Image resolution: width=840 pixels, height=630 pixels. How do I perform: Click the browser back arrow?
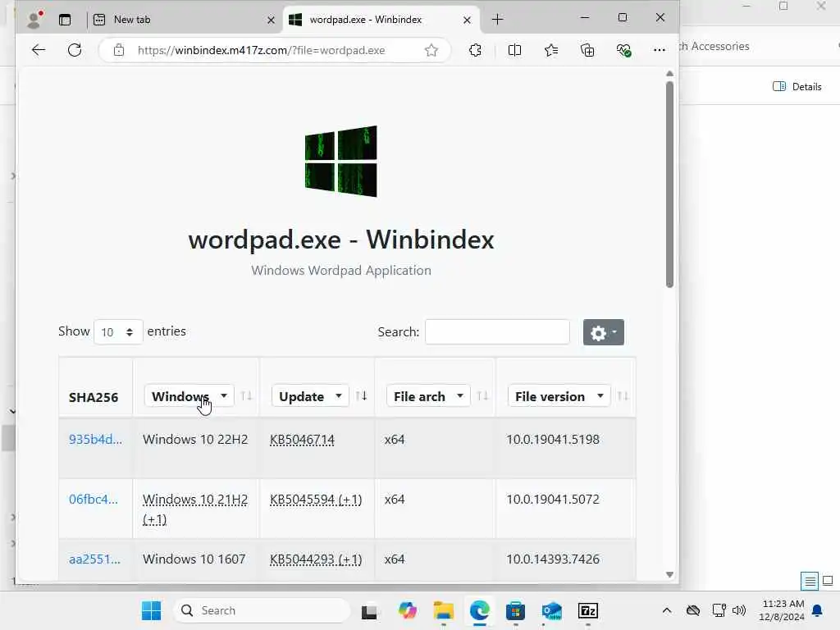click(39, 50)
